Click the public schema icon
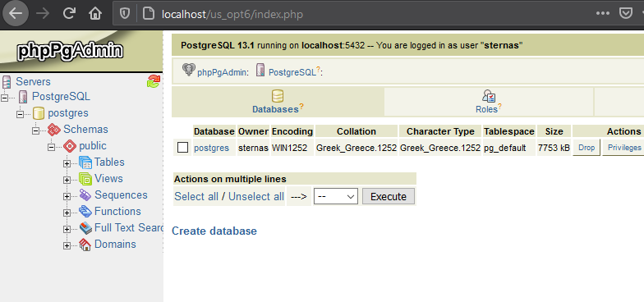The width and height of the screenshot is (644, 302). [x=70, y=146]
